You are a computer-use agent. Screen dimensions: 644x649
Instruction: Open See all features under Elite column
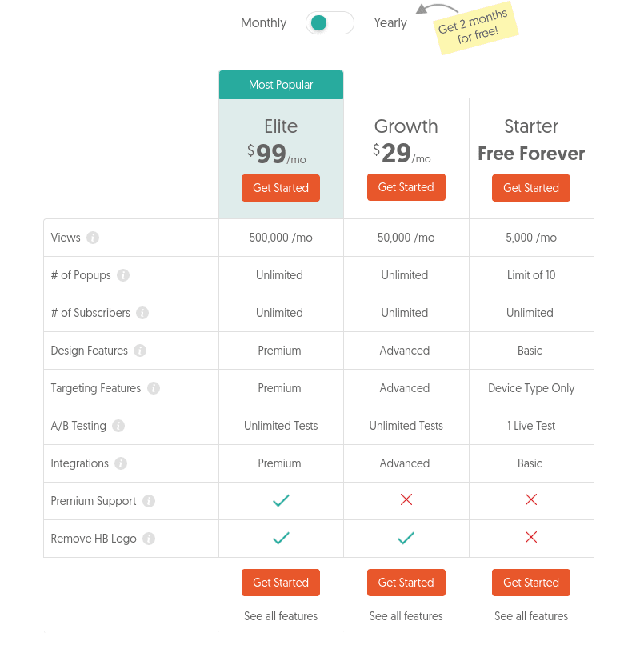coord(281,616)
